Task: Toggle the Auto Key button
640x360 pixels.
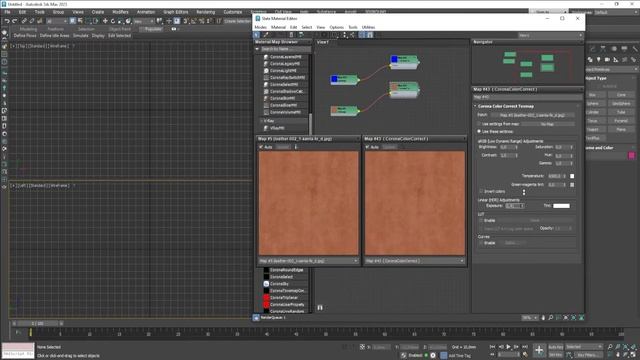Action: [556, 347]
